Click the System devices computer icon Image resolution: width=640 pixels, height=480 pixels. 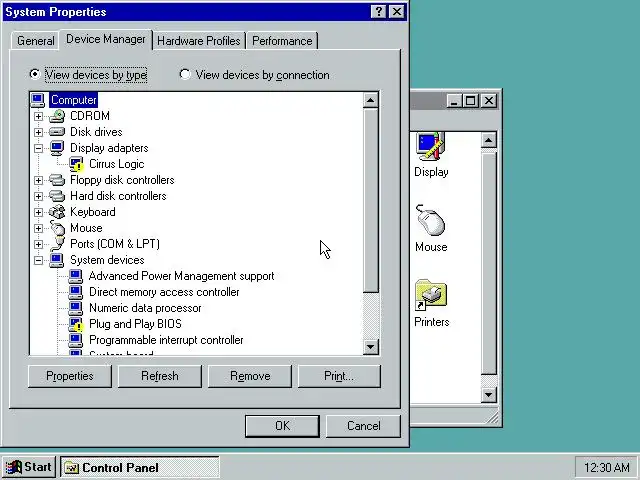coord(57,260)
